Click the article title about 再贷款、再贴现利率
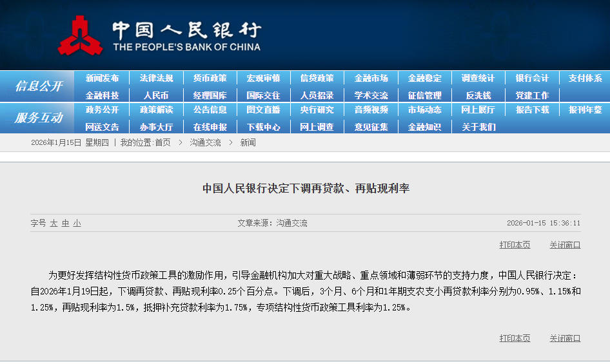 pos(306,188)
